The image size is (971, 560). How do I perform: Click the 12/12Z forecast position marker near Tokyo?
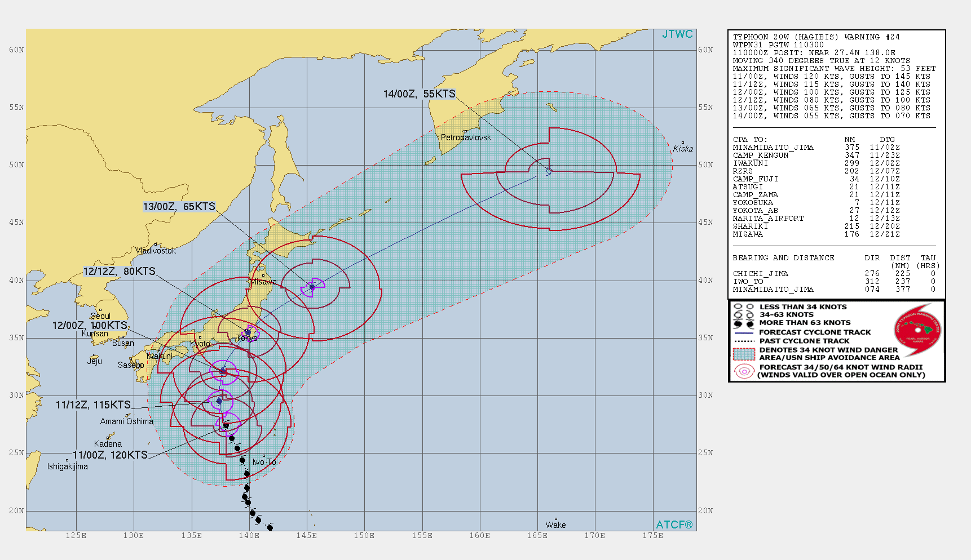[x=248, y=332]
